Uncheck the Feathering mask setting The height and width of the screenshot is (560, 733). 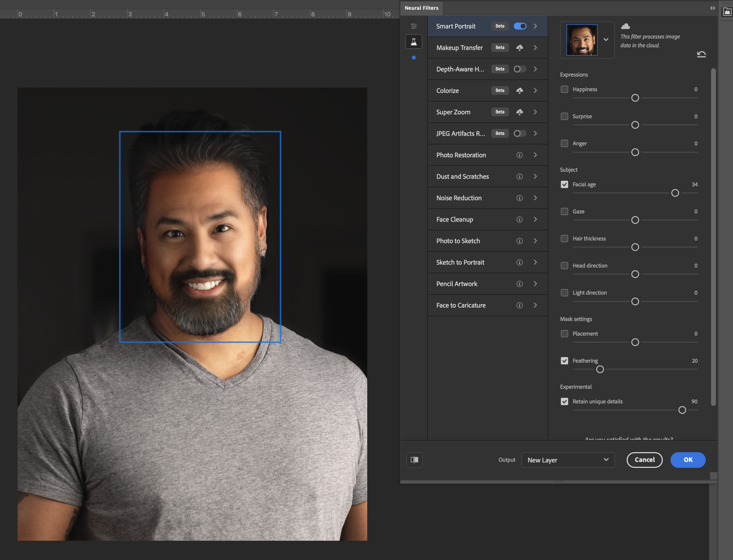point(564,361)
